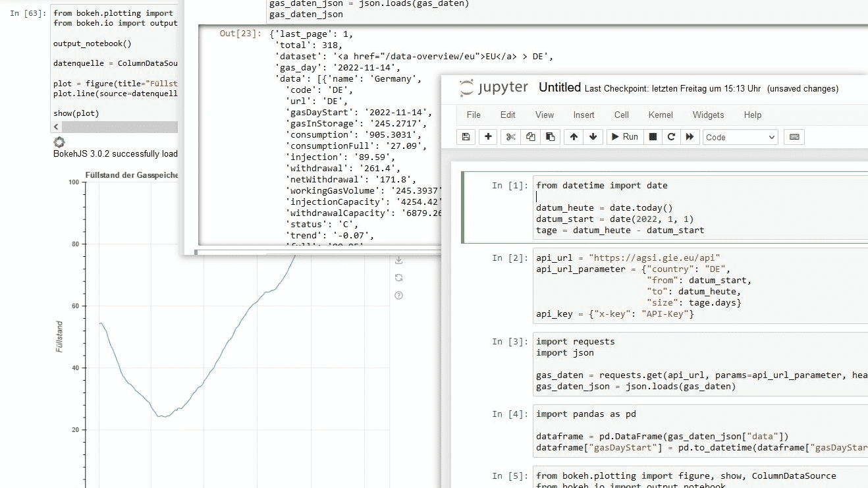Click the 'withdrawal': '261.4' line
Viewport: 868px width, 488px height.
(340, 168)
